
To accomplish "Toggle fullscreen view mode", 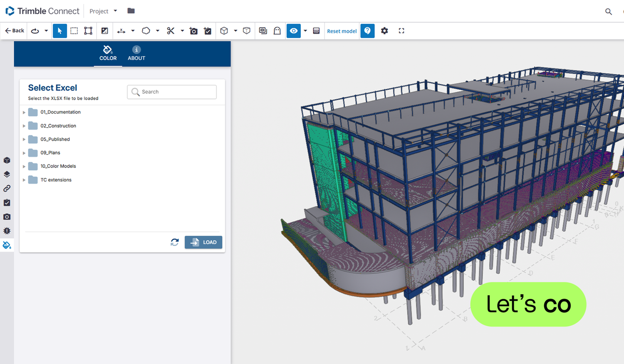I will (x=401, y=31).
